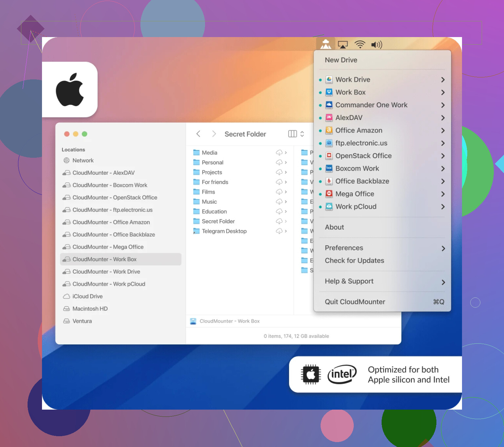Image resolution: width=504 pixels, height=447 pixels.
Task: Click CloudMounter - Work Box in path bar
Action: [x=229, y=321]
